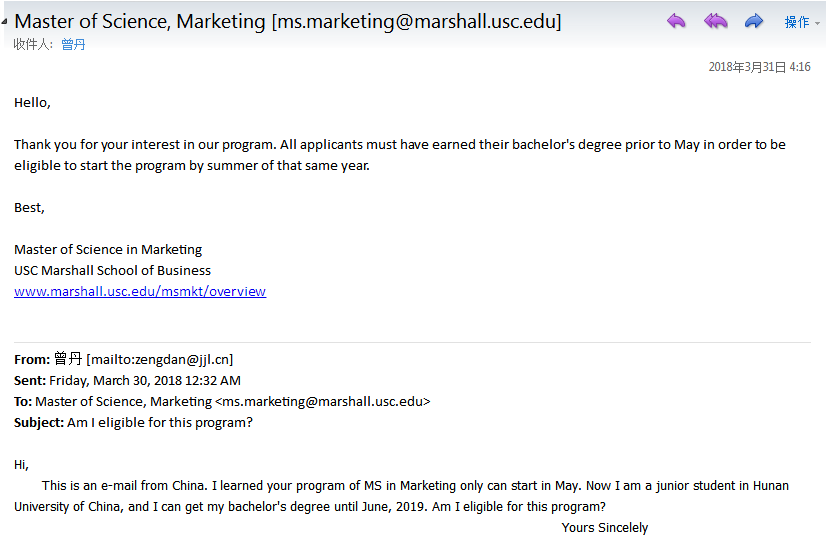Open the 操作 actions dropdown
This screenshot has height=539, width=828.
tap(802, 22)
